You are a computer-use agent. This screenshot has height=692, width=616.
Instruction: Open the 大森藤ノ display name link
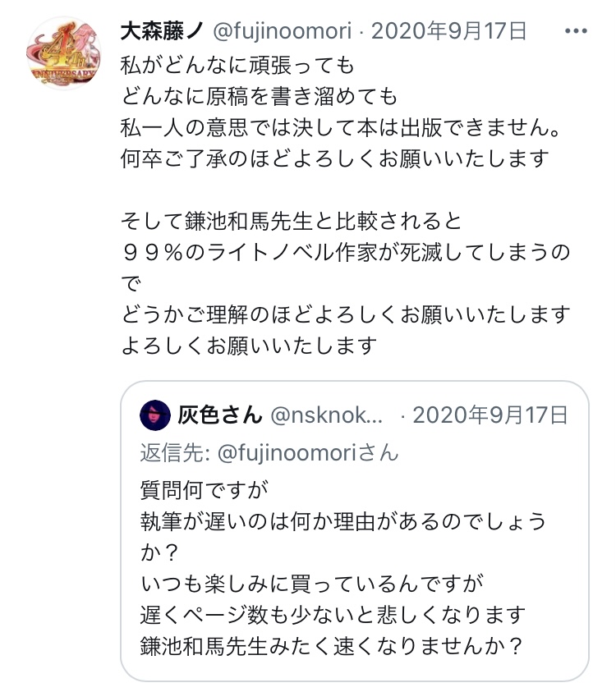161,32
